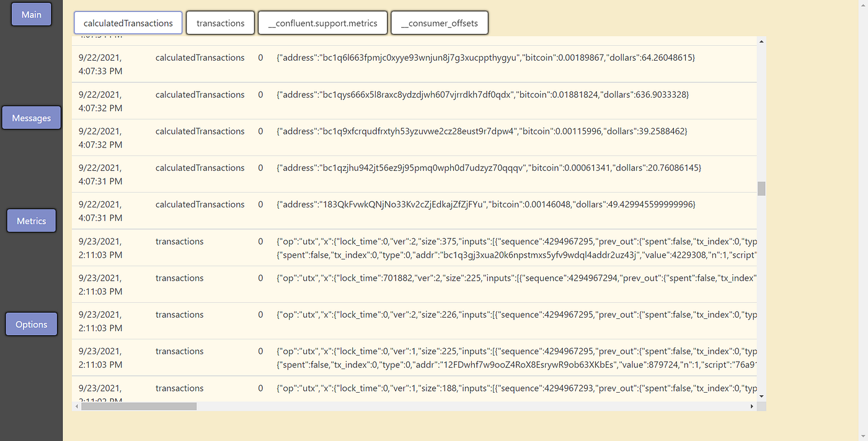Click the horizontal scrollbar left arrow
Image resolution: width=868 pixels, height=441 pixels.
pyautogui.click(x=77, y=406)
